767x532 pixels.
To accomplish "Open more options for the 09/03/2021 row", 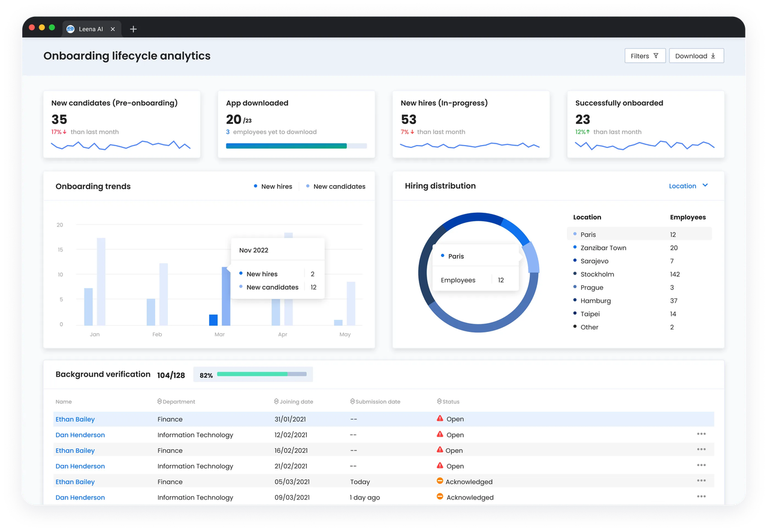I will point(701,496).
